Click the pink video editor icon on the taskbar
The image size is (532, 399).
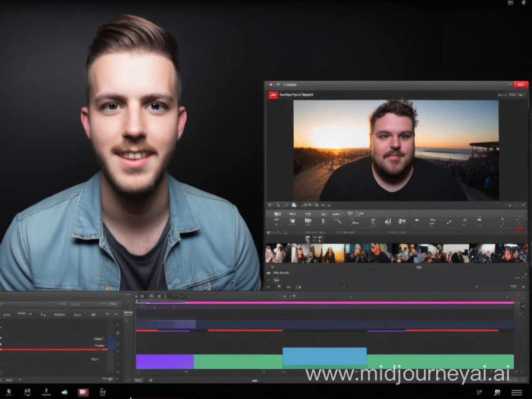[x=82, y=392]
